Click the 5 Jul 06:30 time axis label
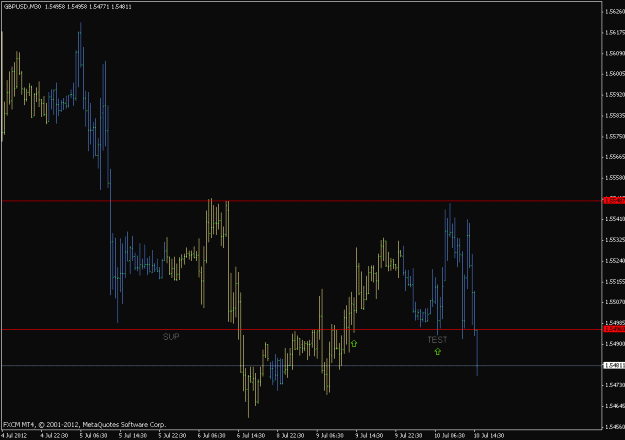The image size is (625, 440). coord(93,436)
